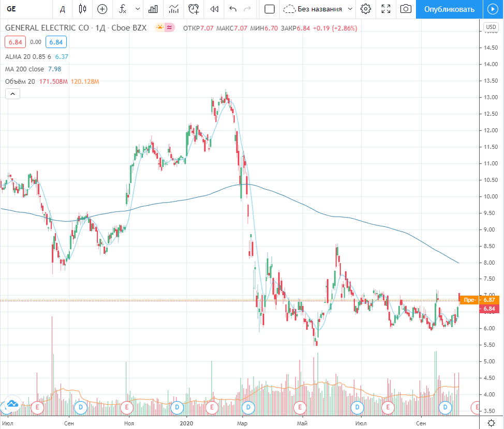Click the Мар label on the time axis
504x429 pixels.
pyautogui.click(x=242, y=423)
